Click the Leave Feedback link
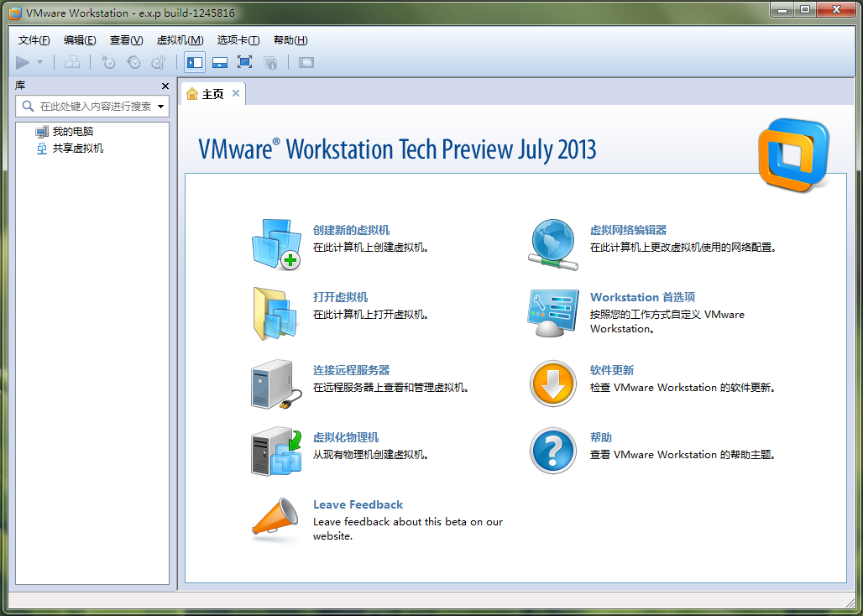 pyautogui.click(x=358, y=505)
